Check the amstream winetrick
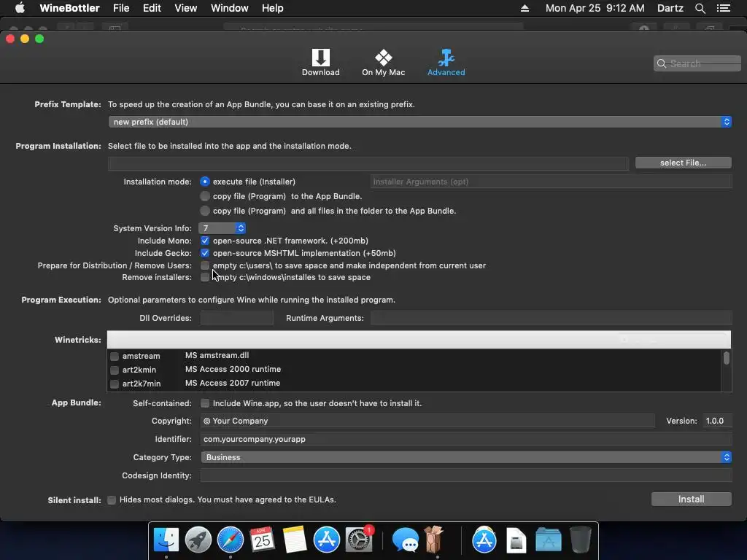 click(x=115, y=356)
